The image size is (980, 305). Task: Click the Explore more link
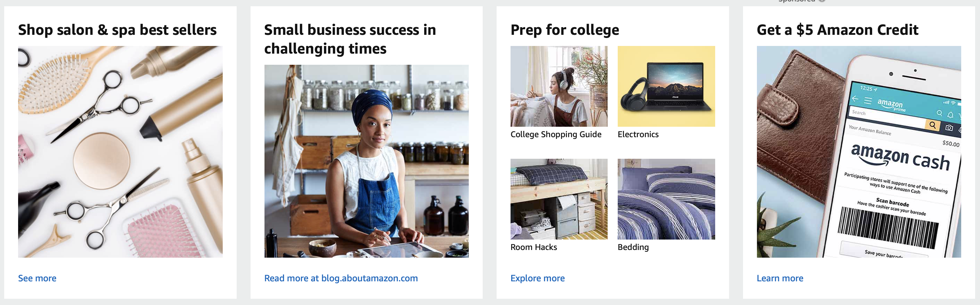pyautogui.click(x=538, y=278)
